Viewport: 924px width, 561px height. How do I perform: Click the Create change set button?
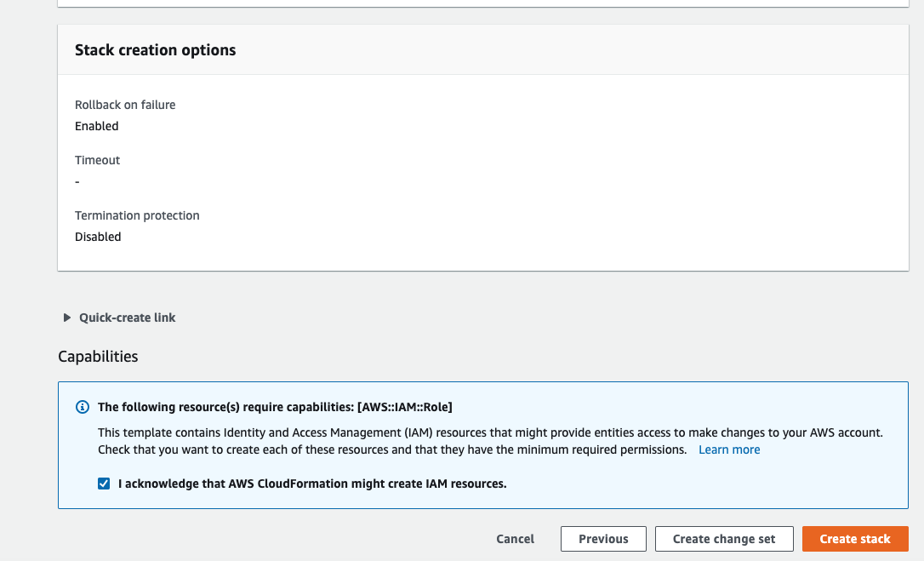pos(724,539)
